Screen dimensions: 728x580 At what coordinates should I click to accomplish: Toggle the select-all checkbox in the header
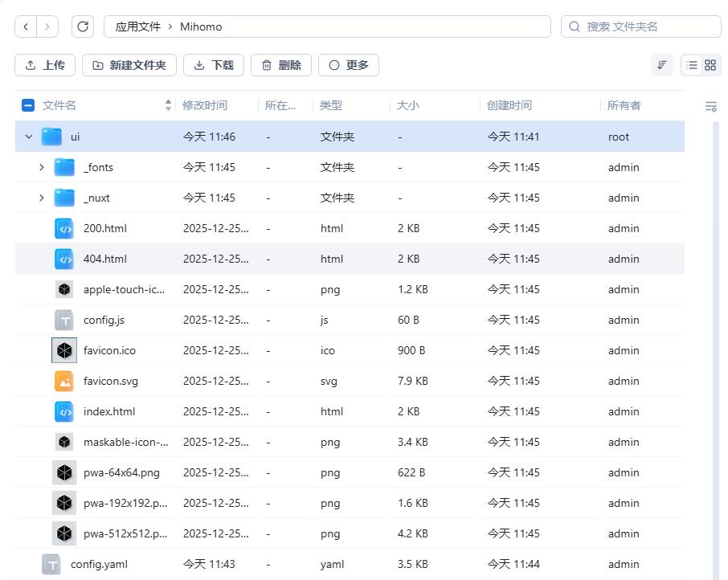[27, 104]
